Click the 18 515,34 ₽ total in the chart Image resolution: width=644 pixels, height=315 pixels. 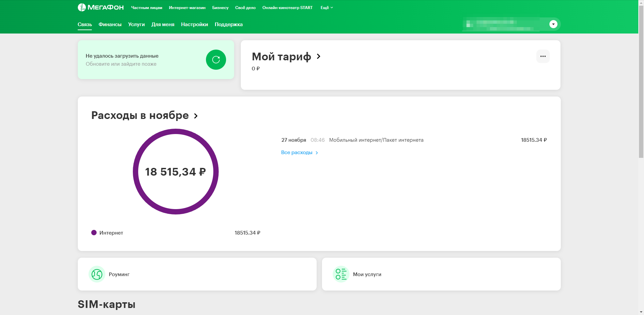click(x=175, y=172)
